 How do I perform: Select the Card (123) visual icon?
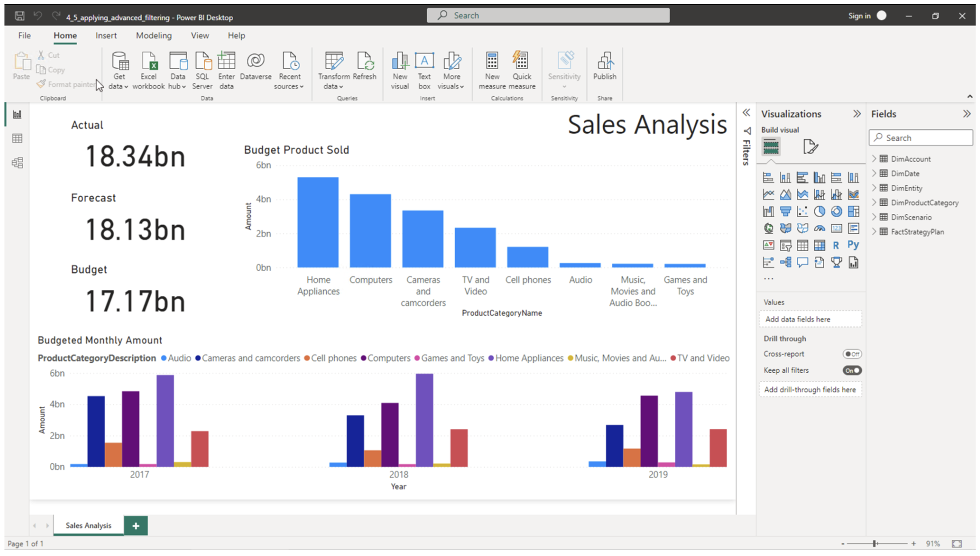pyautogui.click(x=836, y=228)
